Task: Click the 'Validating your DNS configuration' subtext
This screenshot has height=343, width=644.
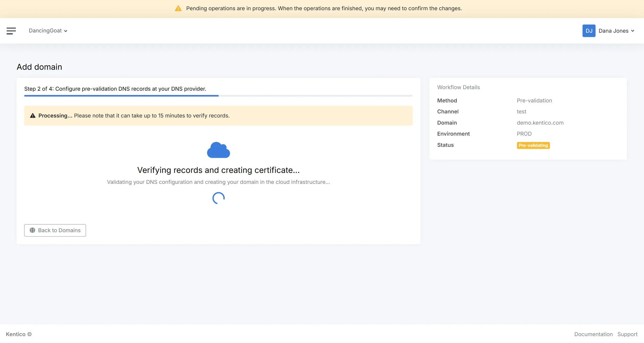Action: click(x=218, y=182)
